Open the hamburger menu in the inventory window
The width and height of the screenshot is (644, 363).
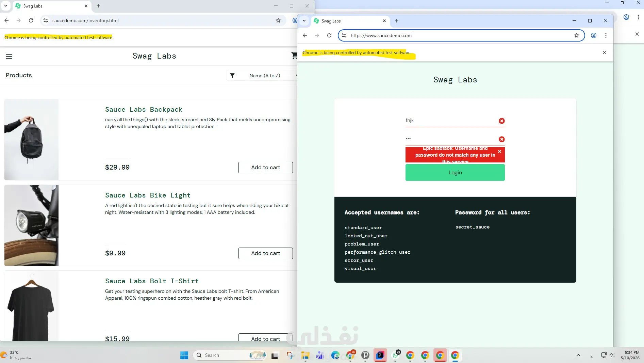pyautogui.click(x=9, y=56)
